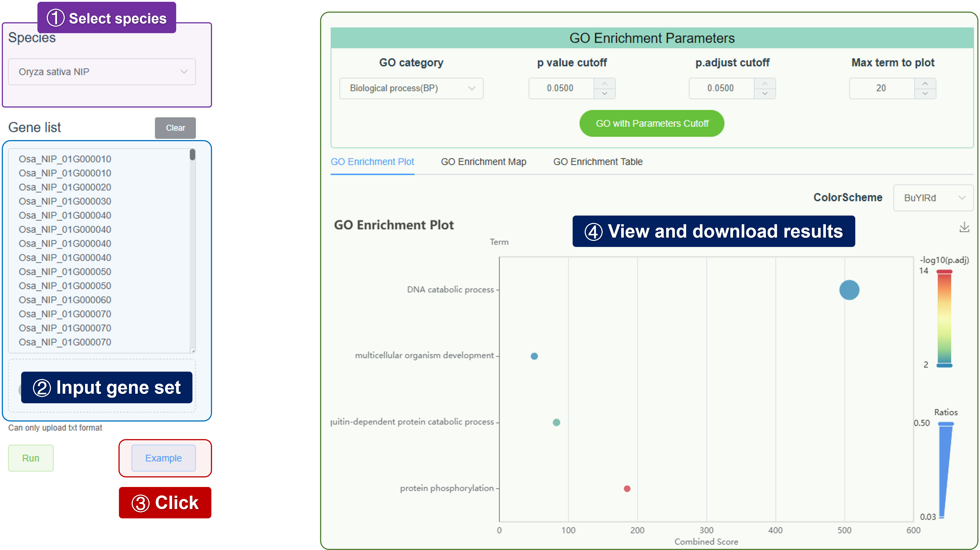Increase the Max term to plot value
The image size is (980, 550).
[925, 83]
